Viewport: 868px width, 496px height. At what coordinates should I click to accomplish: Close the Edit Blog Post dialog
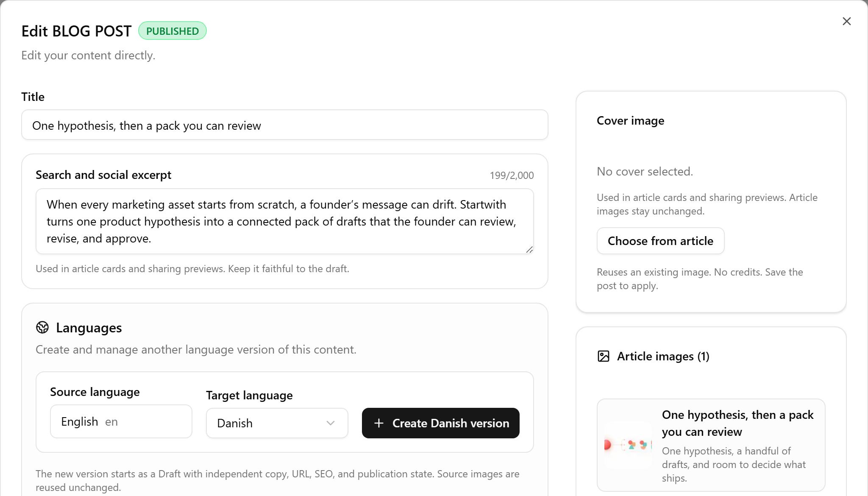(x=846, y=21)
